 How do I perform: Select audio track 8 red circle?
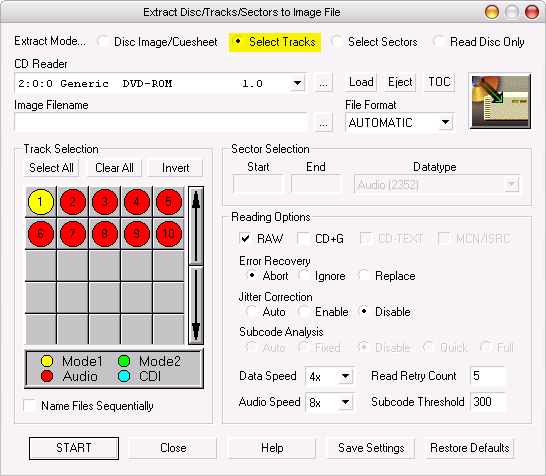coord(104,234)
